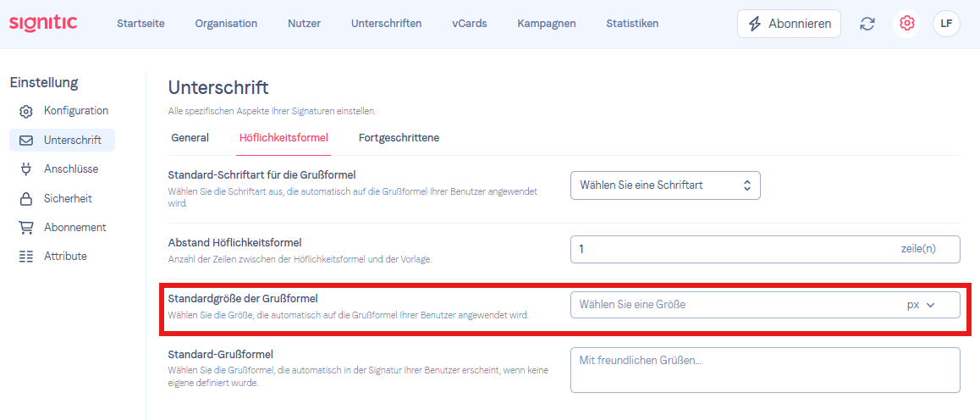Expand the px unit dropdown
Viewport: 980px width, 420px height.
click(x=921, y=305)
